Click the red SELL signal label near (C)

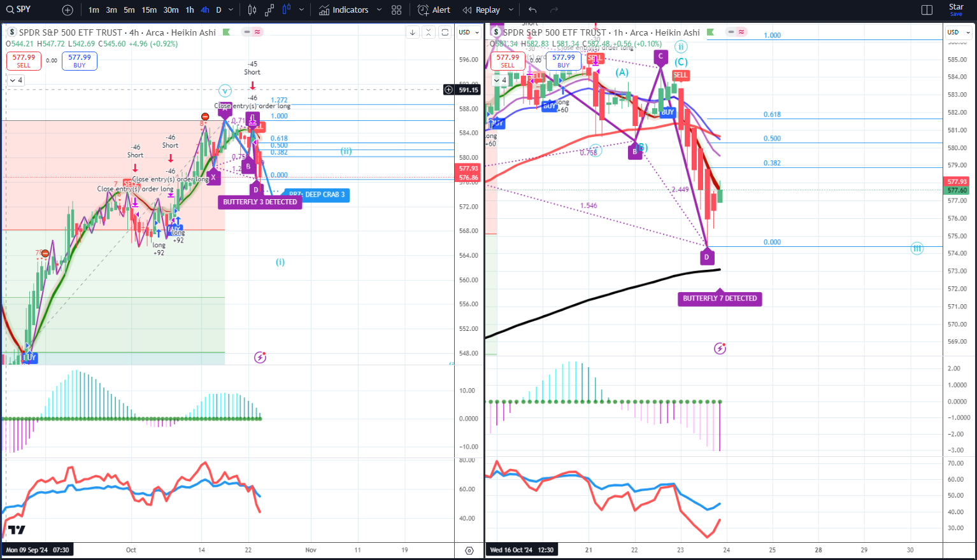[x=681, y=75]
